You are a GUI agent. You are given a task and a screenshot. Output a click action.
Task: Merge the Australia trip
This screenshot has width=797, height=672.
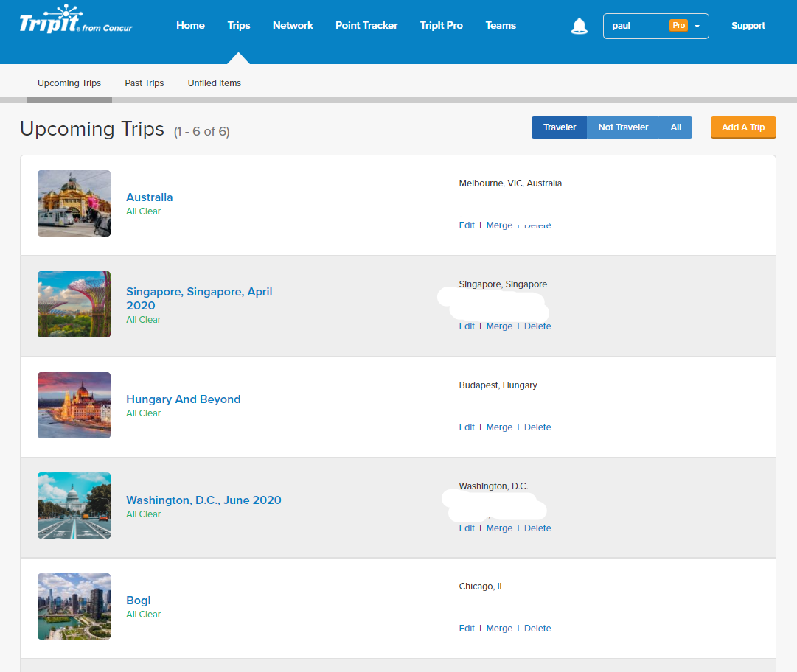pos(499,225)
